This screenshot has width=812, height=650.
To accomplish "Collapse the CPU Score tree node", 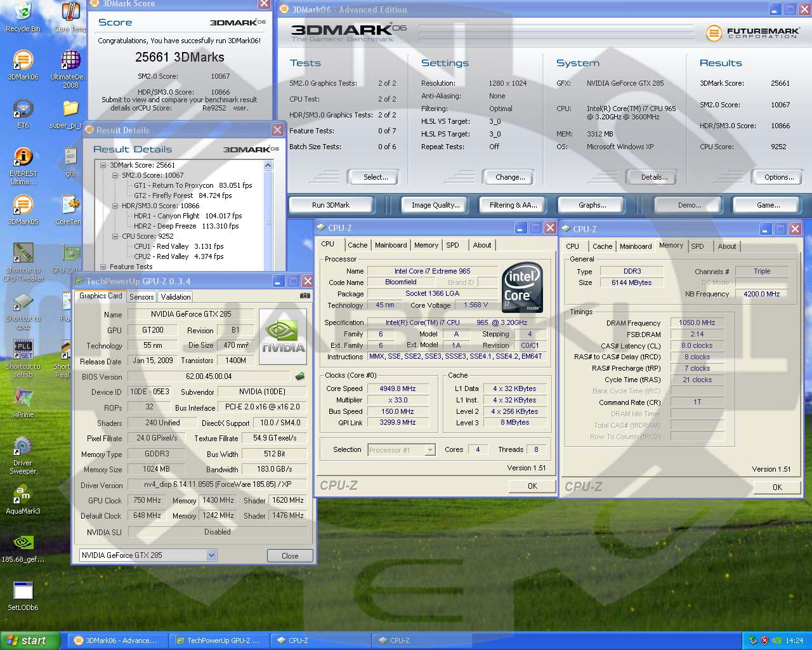I will 115,236.
